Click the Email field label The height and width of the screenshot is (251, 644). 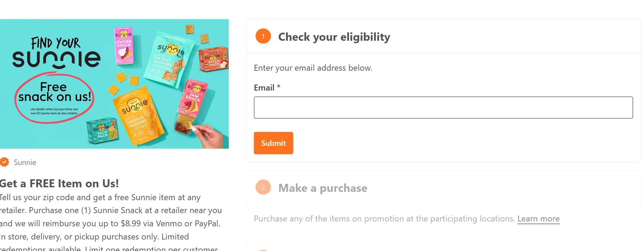pyautogui.click(x=267, y=88)
